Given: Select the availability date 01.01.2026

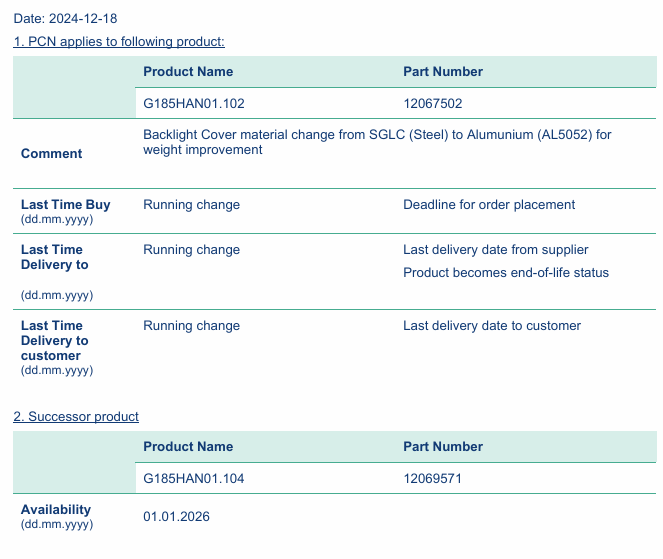Looking at the screenshot, I should (x=176, y=517).
